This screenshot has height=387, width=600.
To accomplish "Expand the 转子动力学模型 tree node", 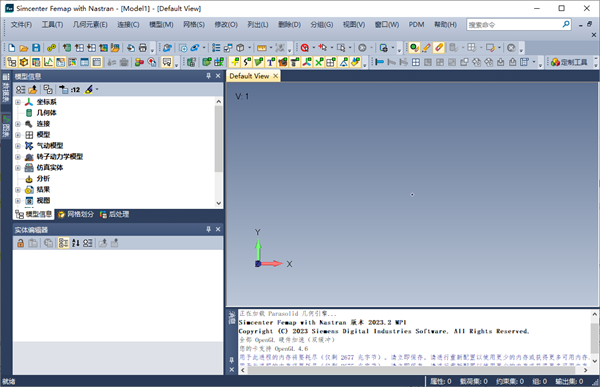I will click(18, 157).
